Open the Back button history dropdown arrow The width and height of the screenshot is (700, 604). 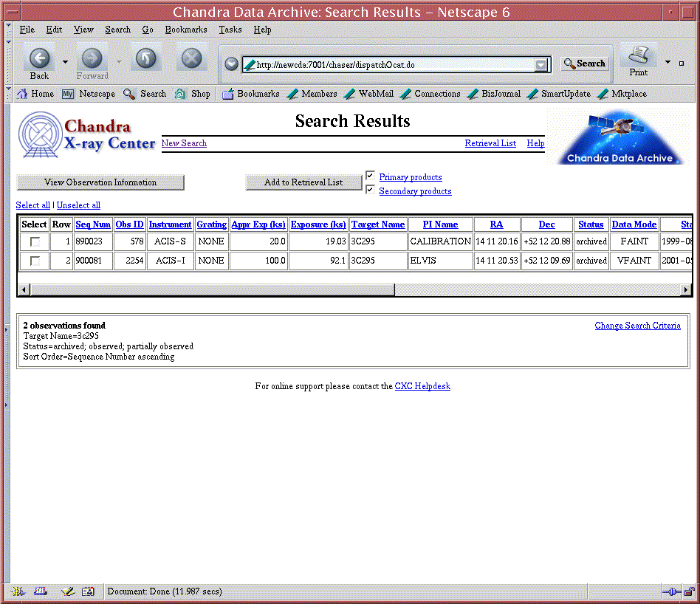[x=65, y=62]
